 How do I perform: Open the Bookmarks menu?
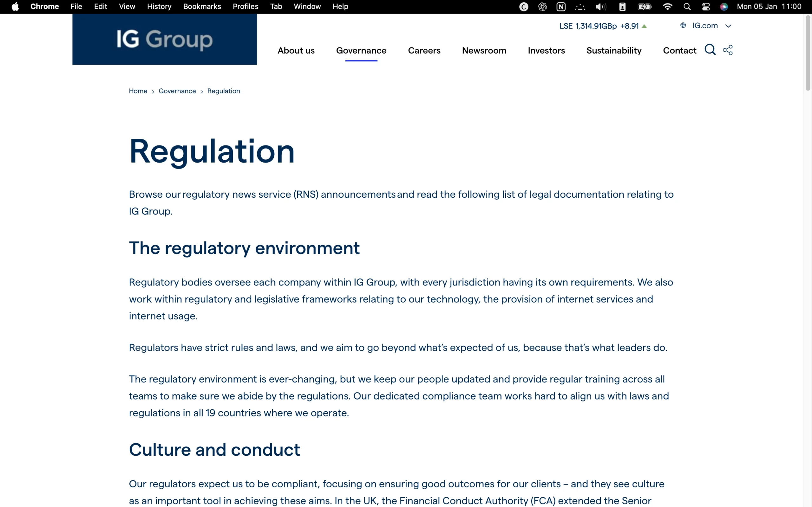point(202,6)
